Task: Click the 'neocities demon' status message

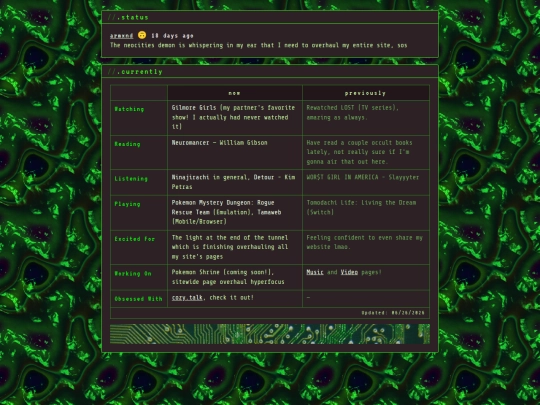Action: point(259,45)
